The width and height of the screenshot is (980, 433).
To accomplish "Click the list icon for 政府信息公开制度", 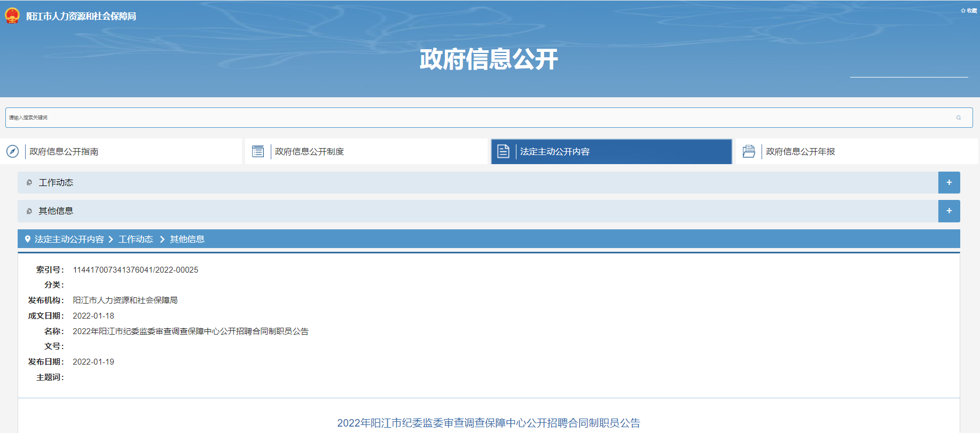I will click(x=258, y=151).
